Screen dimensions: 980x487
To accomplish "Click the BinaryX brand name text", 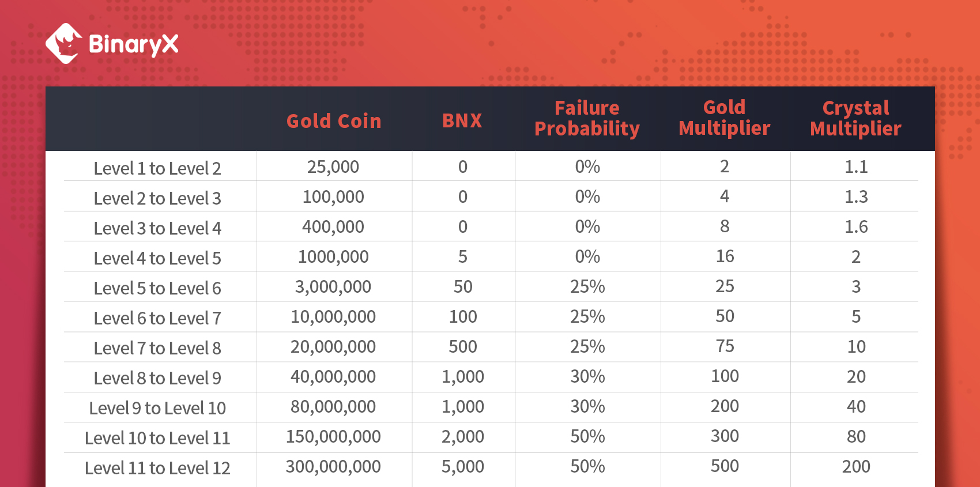I will (x=134, y=44).
